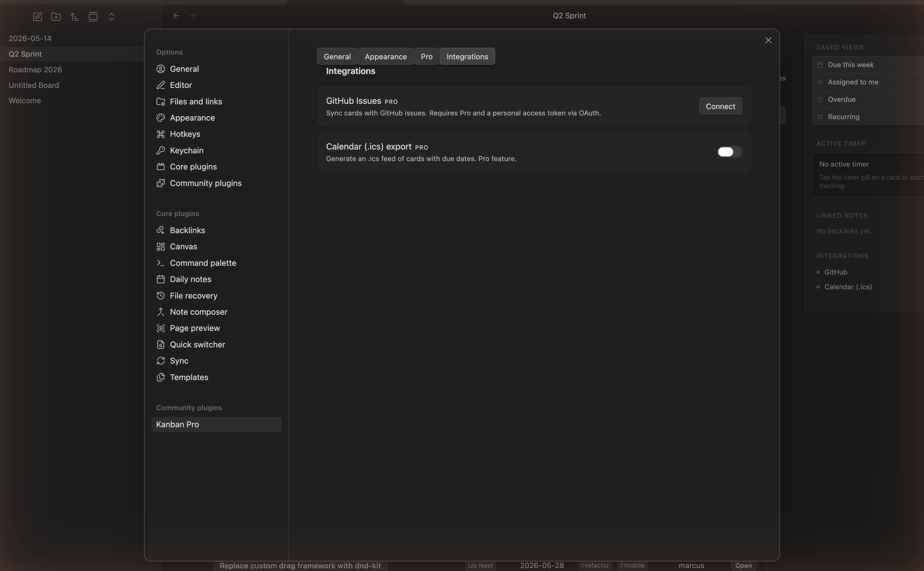The image size is (924, 571).
Task: Click the 2026-05-28 due date
Action: [542, 565]
